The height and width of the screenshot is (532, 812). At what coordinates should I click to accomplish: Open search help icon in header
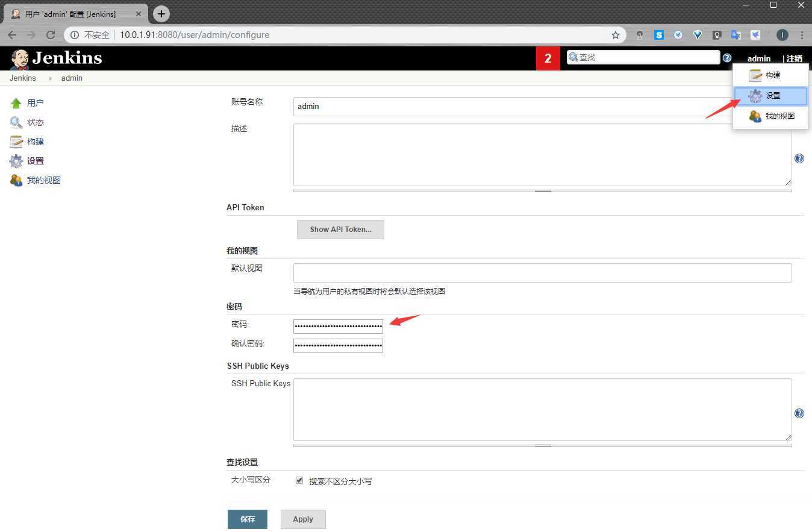[x=727, y=58]
